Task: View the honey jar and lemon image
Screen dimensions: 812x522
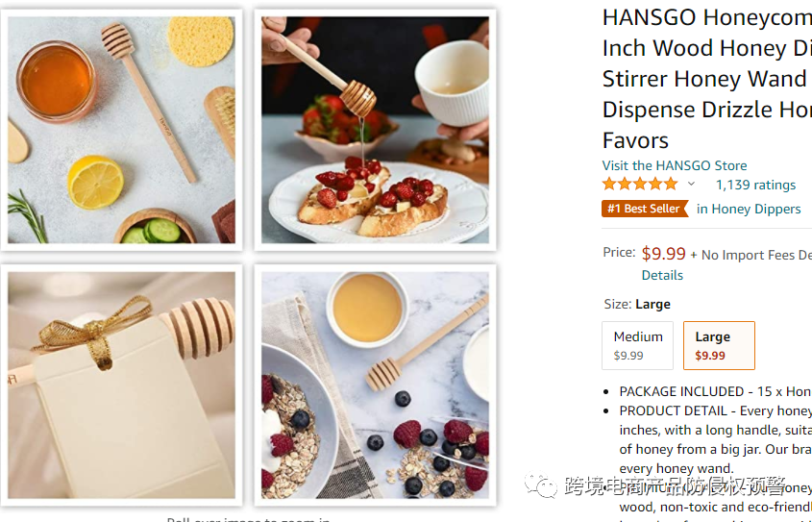Action: (121, 130)
